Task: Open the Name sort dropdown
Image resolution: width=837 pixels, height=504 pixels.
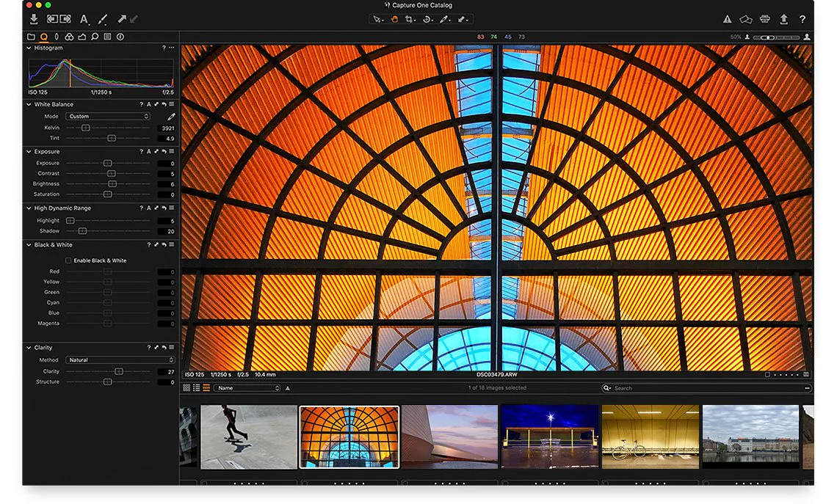Action: 247,388
